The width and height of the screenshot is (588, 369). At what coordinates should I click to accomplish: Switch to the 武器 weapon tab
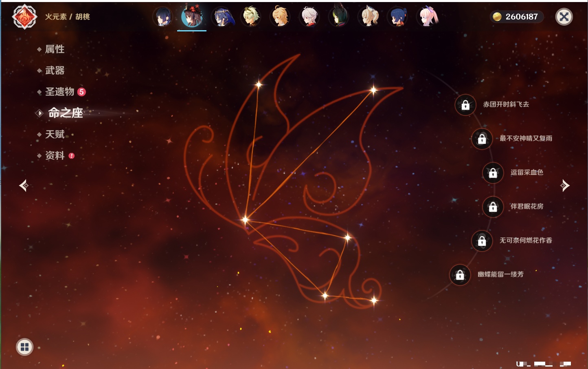[55, 71]
